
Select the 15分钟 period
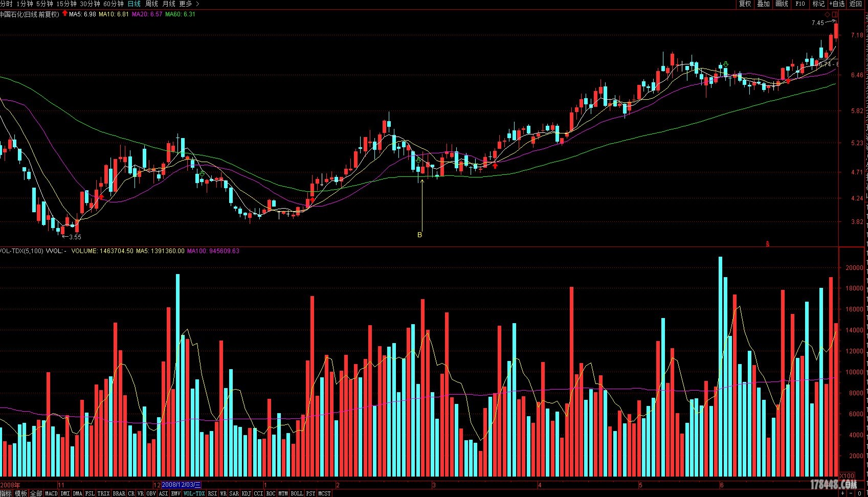(x=66, y=4)
